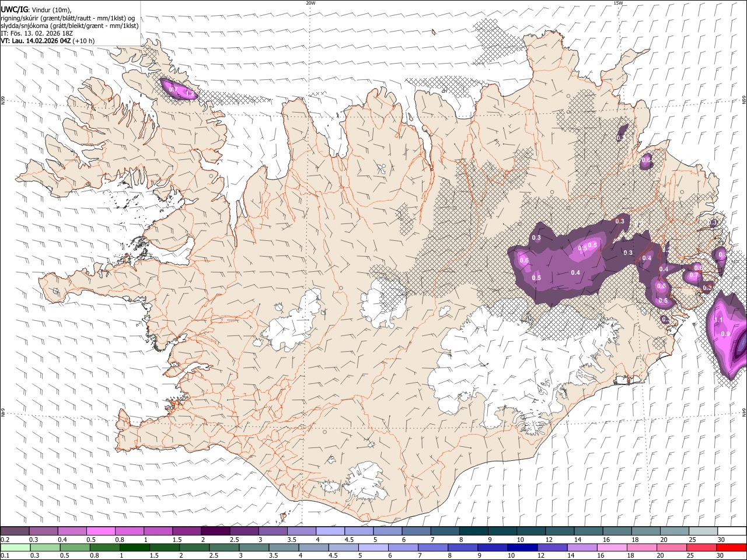Click the 'UWC/IG: Vindur (10m)' title line
This screenshot has height=560, width=747.
pos(36,9)
